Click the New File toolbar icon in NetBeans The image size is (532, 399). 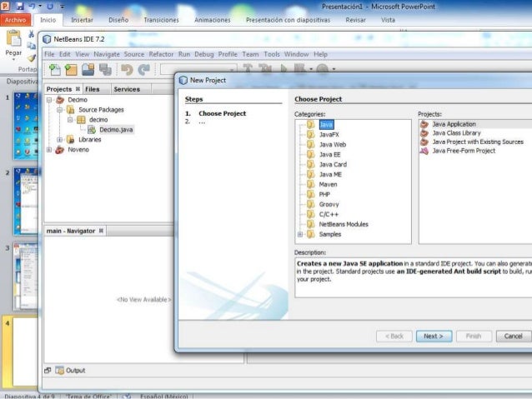click(55, 69)
